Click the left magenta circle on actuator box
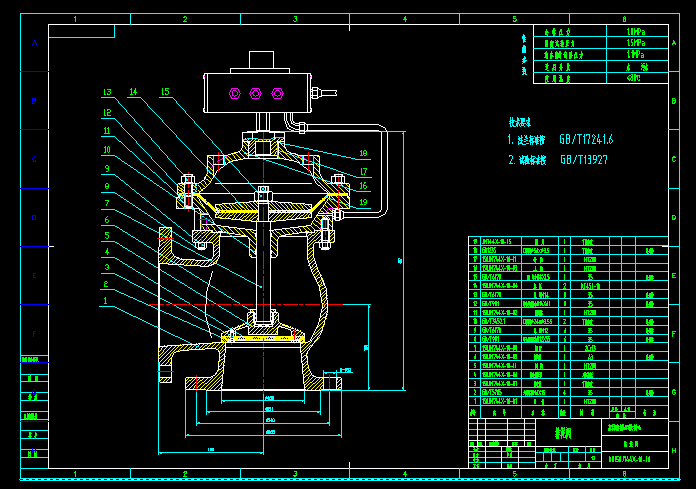The width and height of the screenshot is (696, 489). (235, 94)
